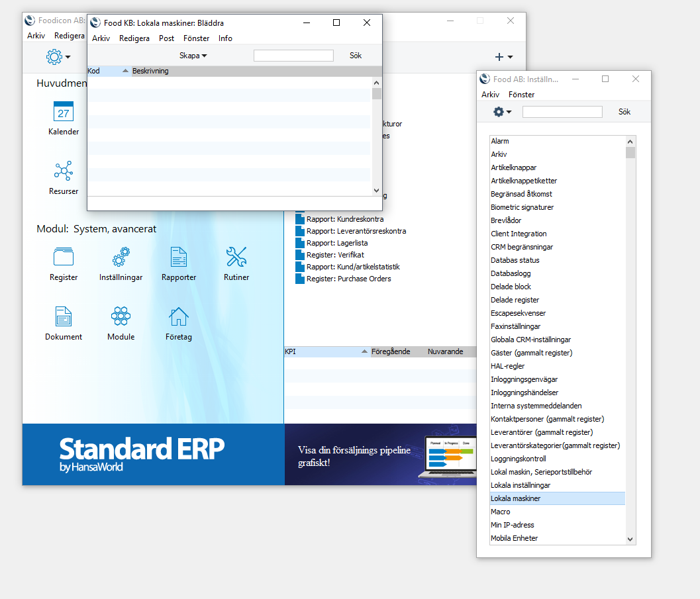The height and width of the screenshot is (599, 700).
Task: Sort by the KPI column header
Action: (x=326, y=351)
